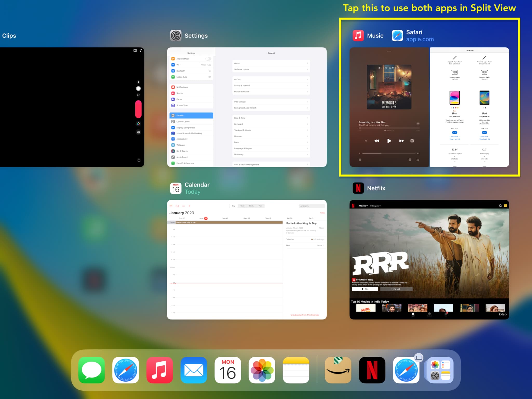Tap shuffle icon in Music player
532x399 pixels.
[366, 141]
